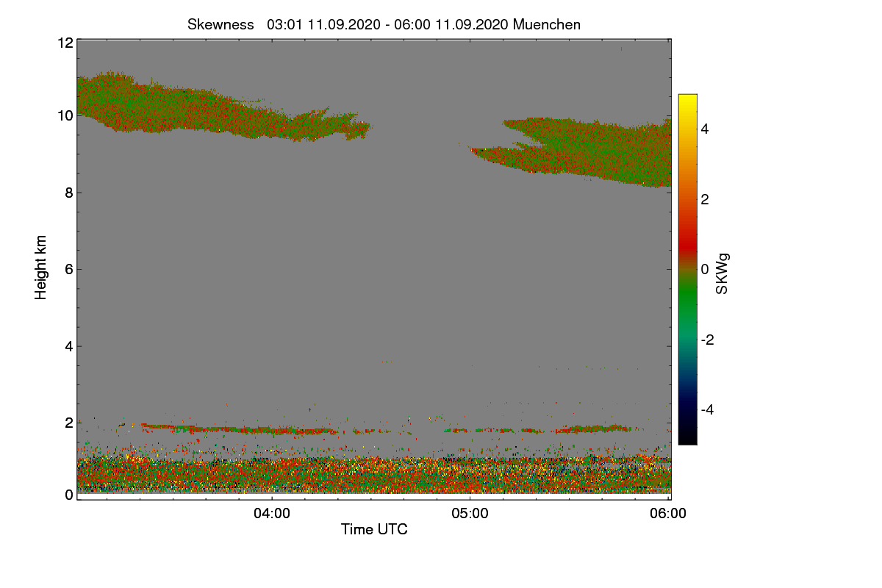Click the height tick label 8
882x588 pixels.
point(68,193)
